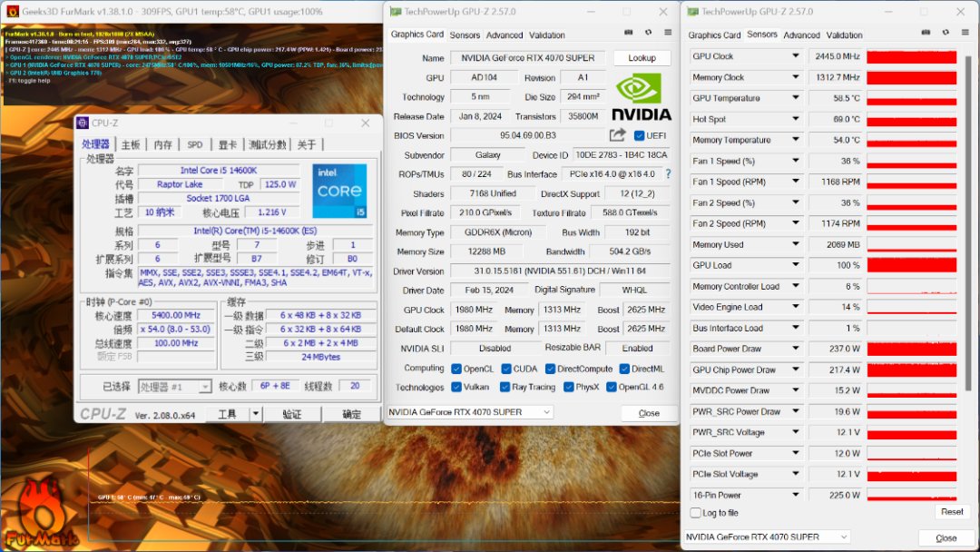The height and width of the screenshot is (552, 980).
Task: Click Close button in GPU-Z Sensors window
Action: coord(946,537)
